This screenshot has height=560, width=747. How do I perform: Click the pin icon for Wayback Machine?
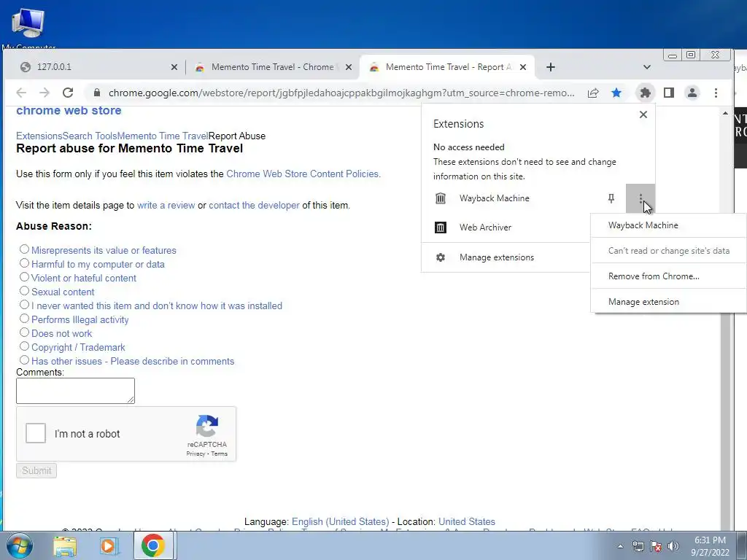click(x=611, y=198)
